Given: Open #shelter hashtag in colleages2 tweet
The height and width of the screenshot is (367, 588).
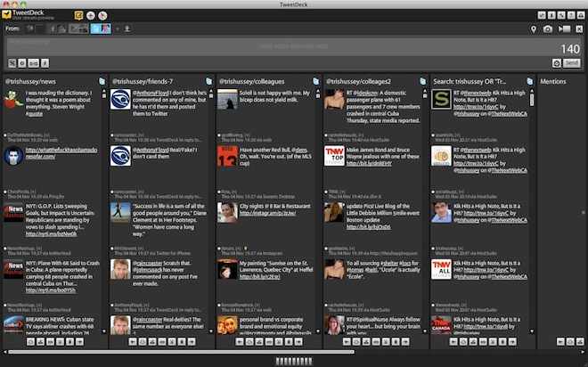Looking at the screenshot, I should pos(389,263).
